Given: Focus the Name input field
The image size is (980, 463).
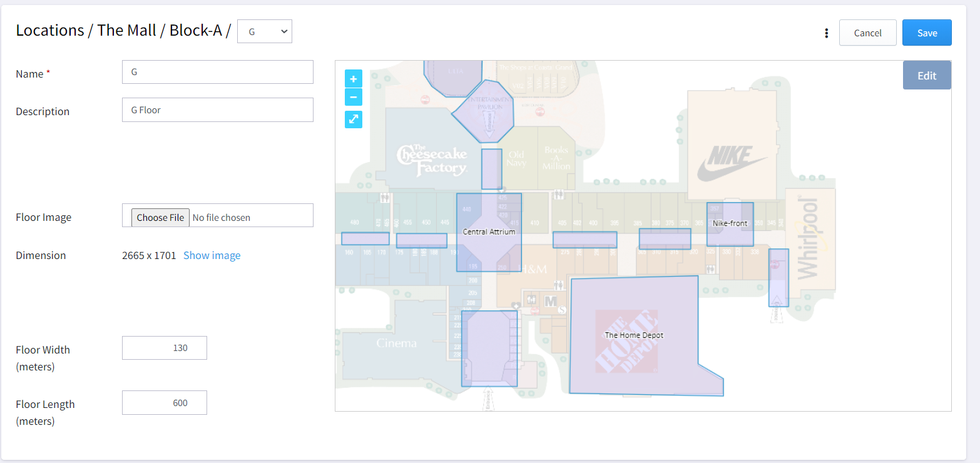Looking at the screenshot, I should [x=218, y=72].
